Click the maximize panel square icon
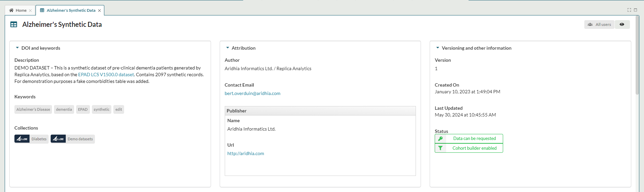 (635, 10)
